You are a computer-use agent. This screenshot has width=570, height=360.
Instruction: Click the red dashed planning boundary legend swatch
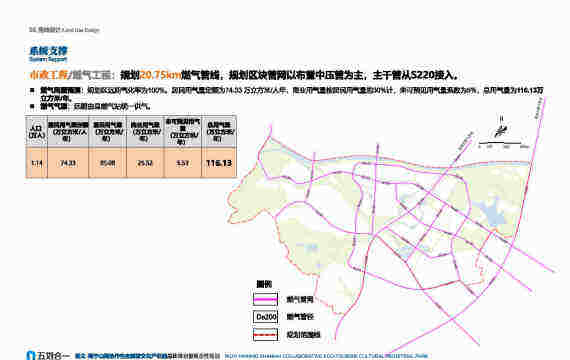pyautogui.click(x=265, y=335)
